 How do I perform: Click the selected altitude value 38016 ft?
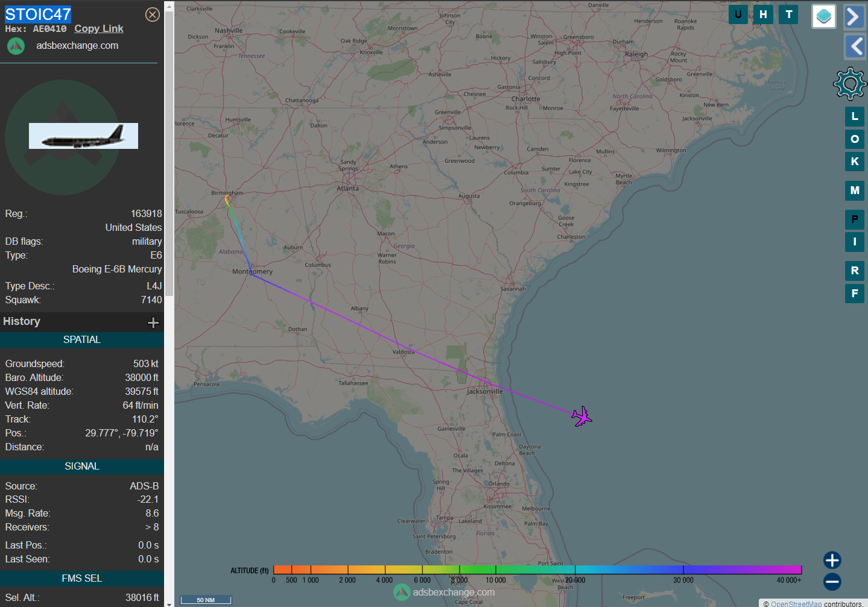(x=142, y=597)
